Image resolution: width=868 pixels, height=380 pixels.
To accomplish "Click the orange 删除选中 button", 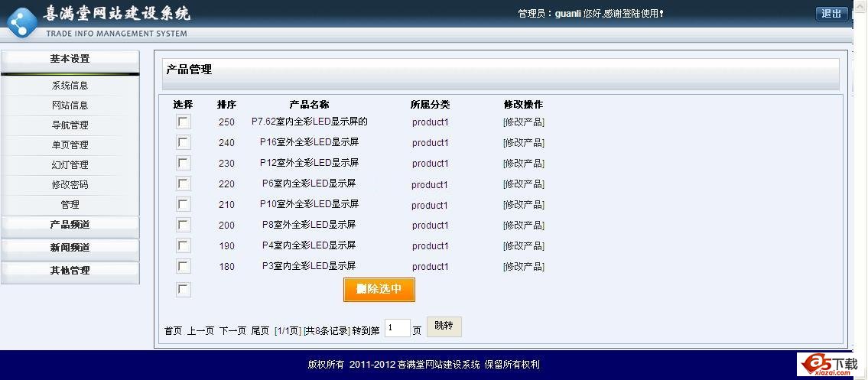I will [x=379, y=289].
